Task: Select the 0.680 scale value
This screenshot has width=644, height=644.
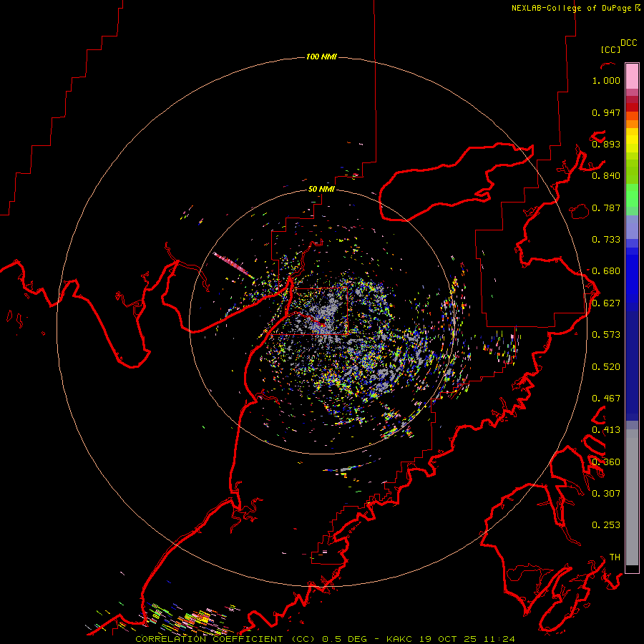Action: click(606, 271)
